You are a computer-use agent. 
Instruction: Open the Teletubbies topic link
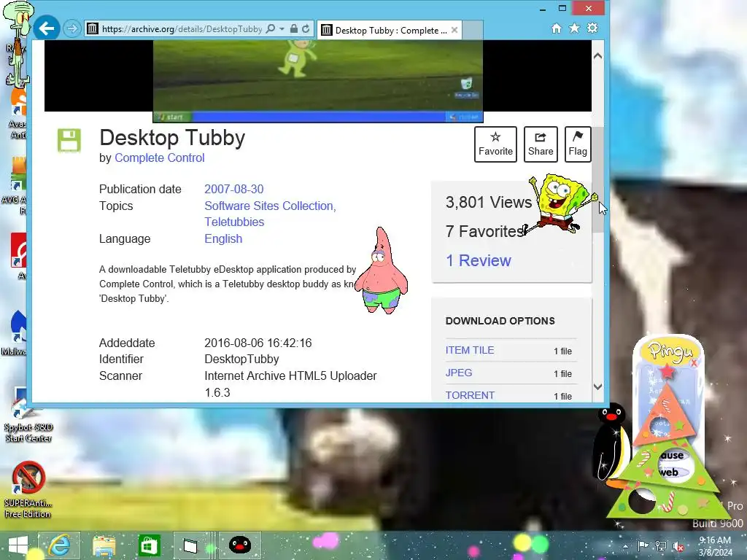tap(234, 222)
